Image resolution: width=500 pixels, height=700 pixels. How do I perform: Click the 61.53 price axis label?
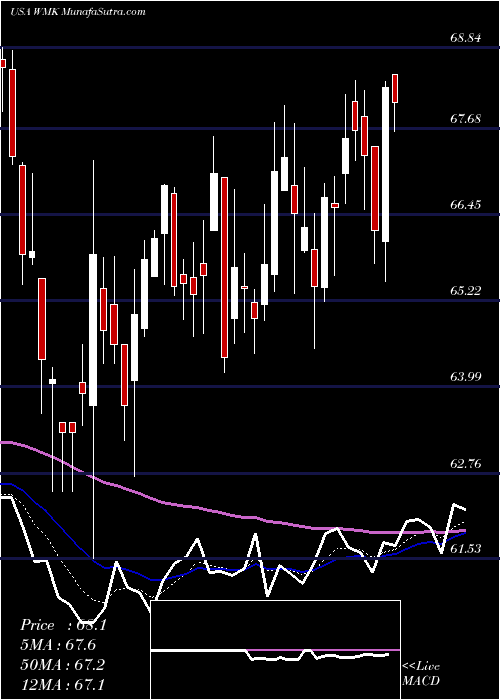[x=465, y=549]
